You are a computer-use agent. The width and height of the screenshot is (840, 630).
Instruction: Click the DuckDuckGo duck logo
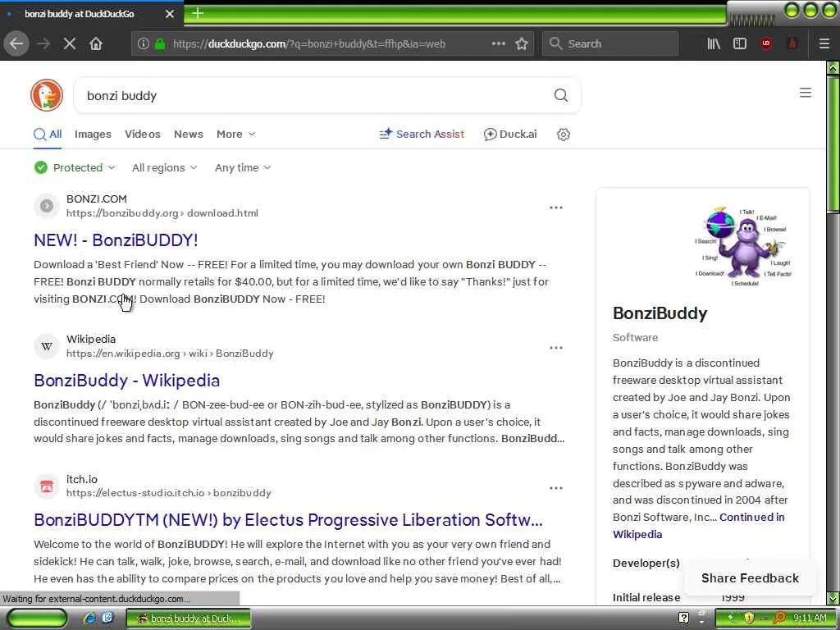[47, 95]
